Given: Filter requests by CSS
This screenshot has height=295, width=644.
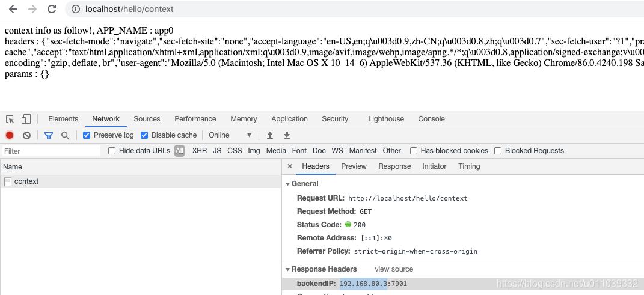Looking at the screenshot, I should 235,151.
